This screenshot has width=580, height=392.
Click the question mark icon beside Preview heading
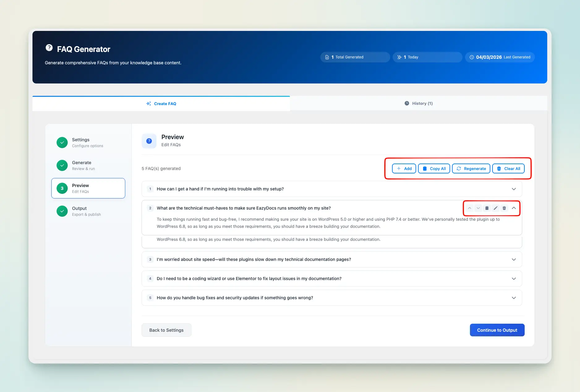(149, 141)
